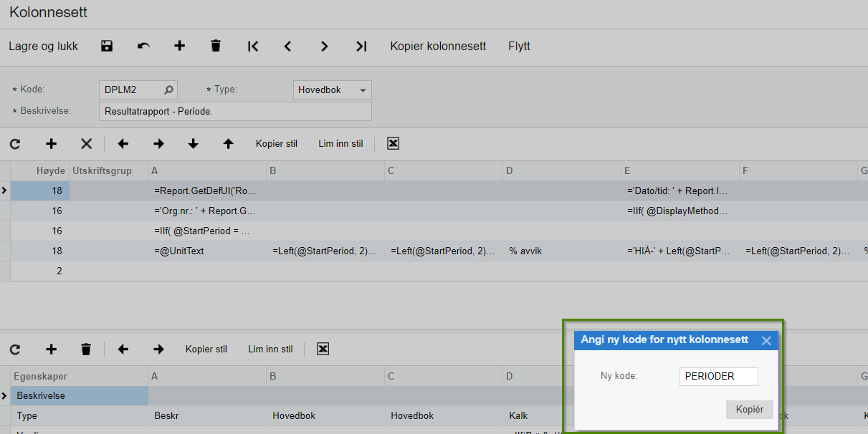Click the Kopiér button in dialog
This screenshot has width=868, height=434.
point(750,410)
